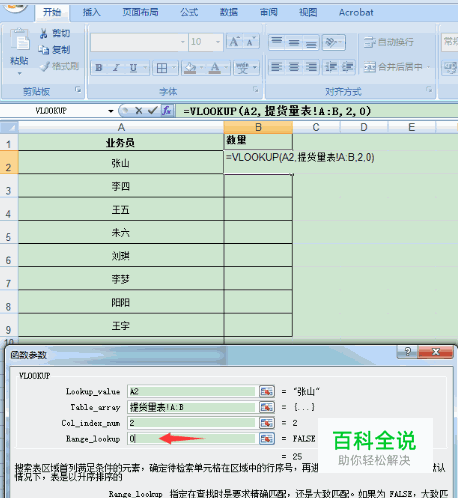458x498 pixels.
Task: Click Table_array input field
Action: coord(192,407)
